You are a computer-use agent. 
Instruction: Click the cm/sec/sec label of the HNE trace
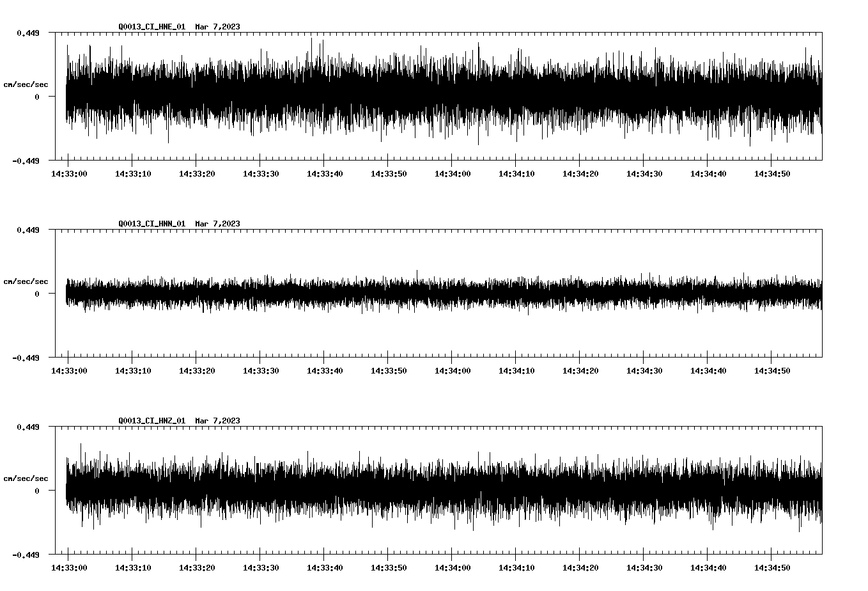click(26, 84)
